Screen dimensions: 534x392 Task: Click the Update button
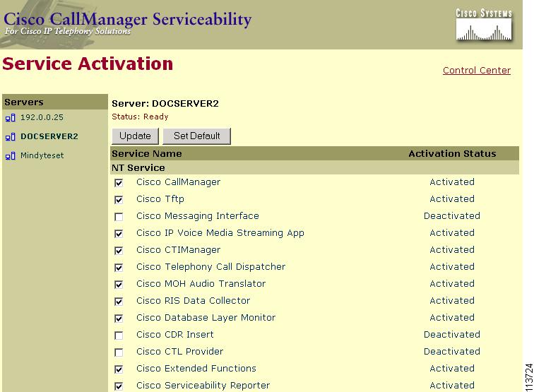pyautogui.click(x=135, y=136)
